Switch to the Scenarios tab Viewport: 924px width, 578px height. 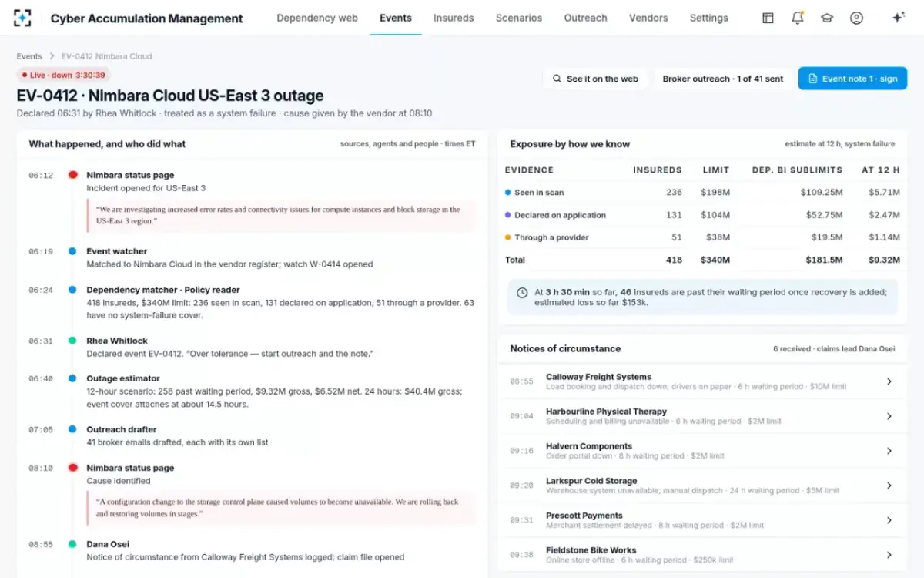click(x=519, y=18)
